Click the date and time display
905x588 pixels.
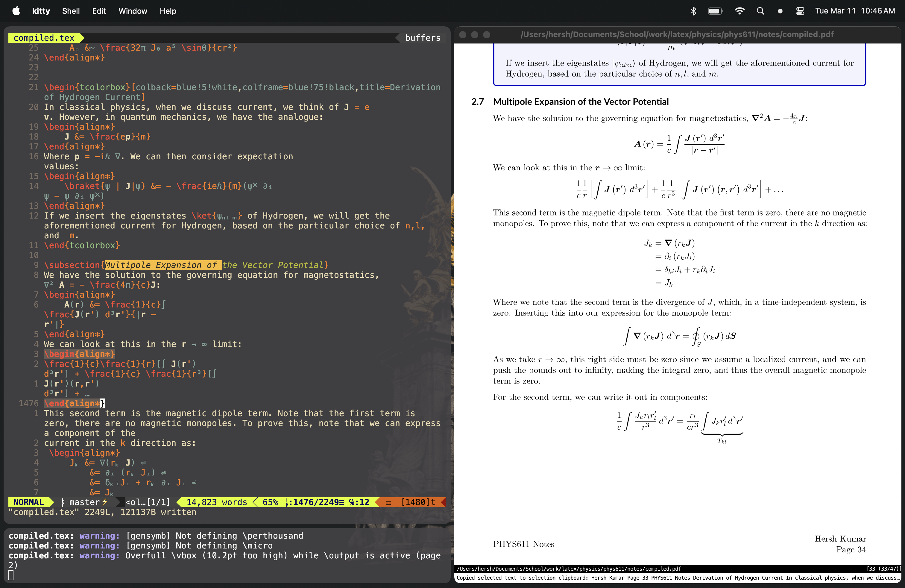855,11
